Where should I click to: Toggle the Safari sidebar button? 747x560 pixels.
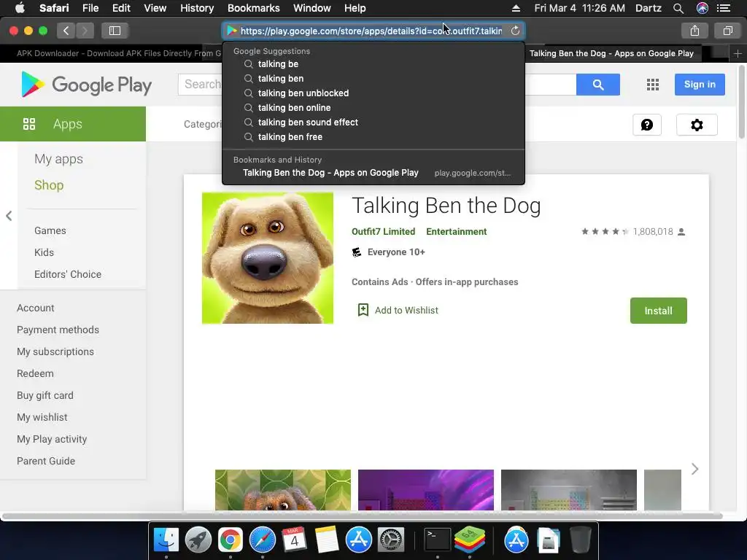pyautogui.click(x=115, y=31)
